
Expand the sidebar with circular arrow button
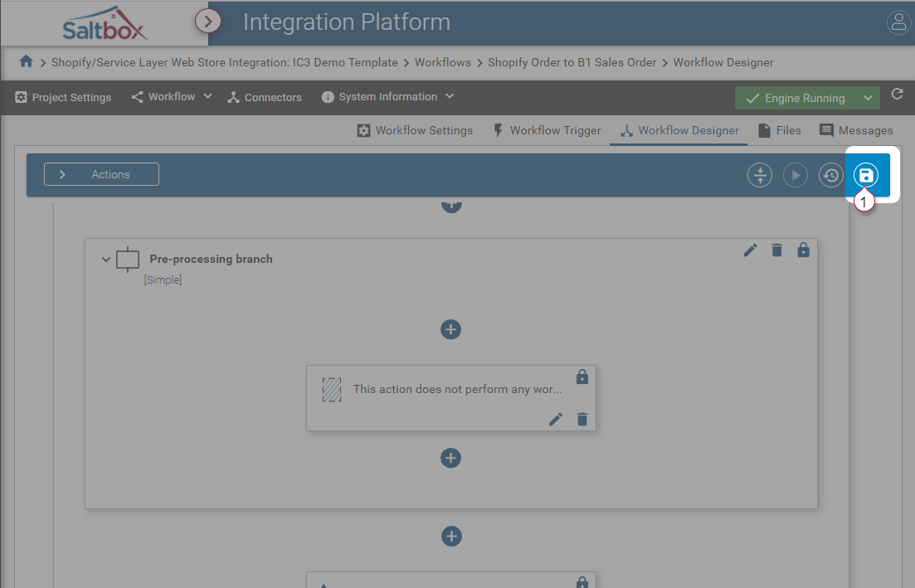pyautogui.click(x=207, y=22)
